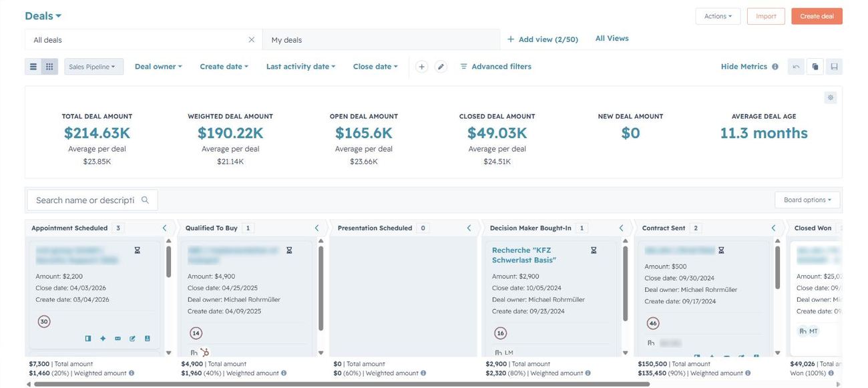Click the MT owner avatar on Closed Won card
The width and height of the screenshot is (868, 388).
(813, 331)
